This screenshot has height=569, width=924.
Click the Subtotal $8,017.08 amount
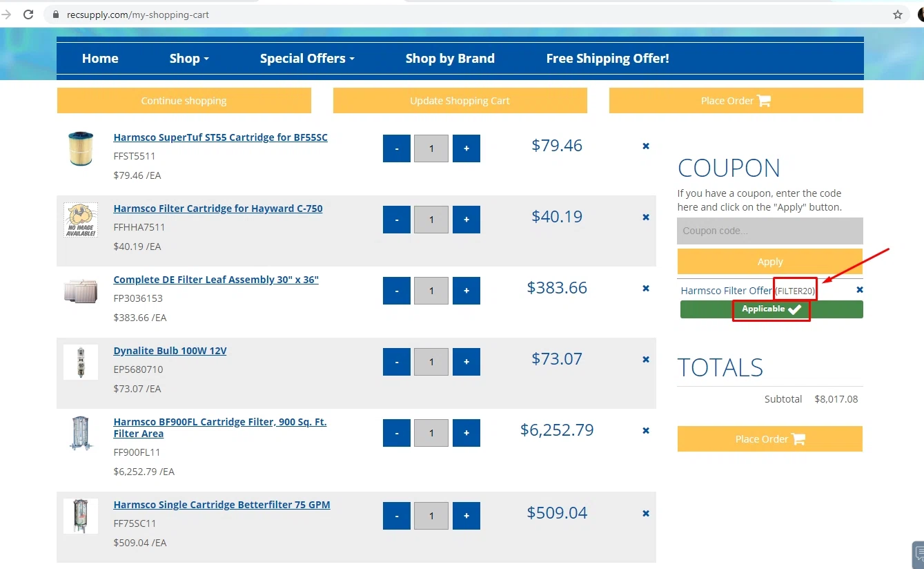[x=836, y=399]
